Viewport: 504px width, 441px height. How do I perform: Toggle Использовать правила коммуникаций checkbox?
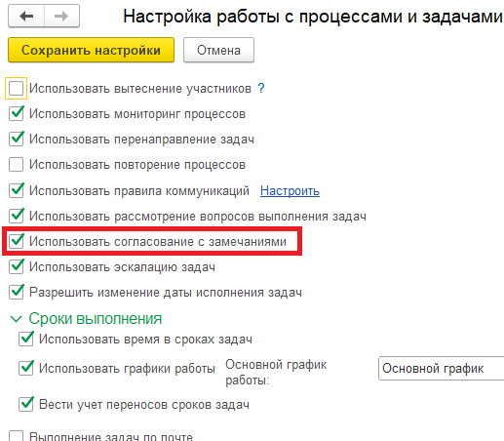tap(16, 190)
